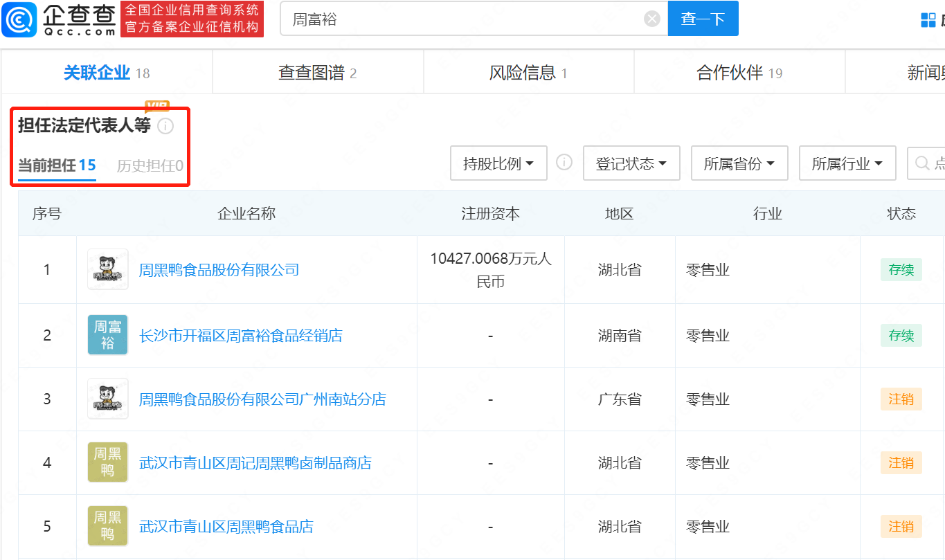Switch to the 查查图谱 tab
The image size is (945, 560).
[317, 73]
